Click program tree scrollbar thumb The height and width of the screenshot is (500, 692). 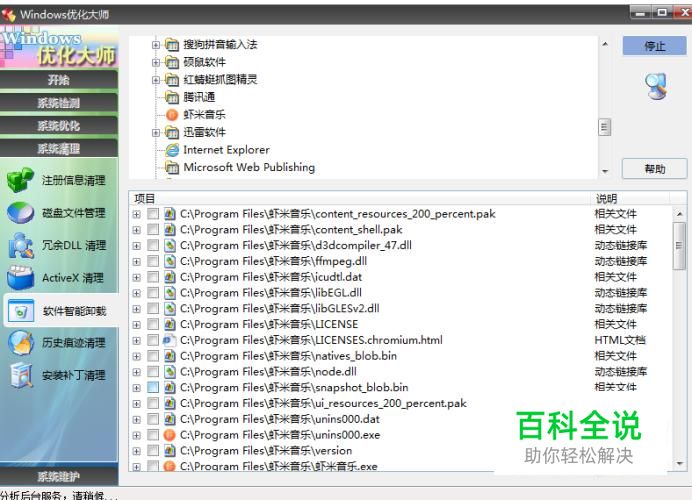coord(605,127)
